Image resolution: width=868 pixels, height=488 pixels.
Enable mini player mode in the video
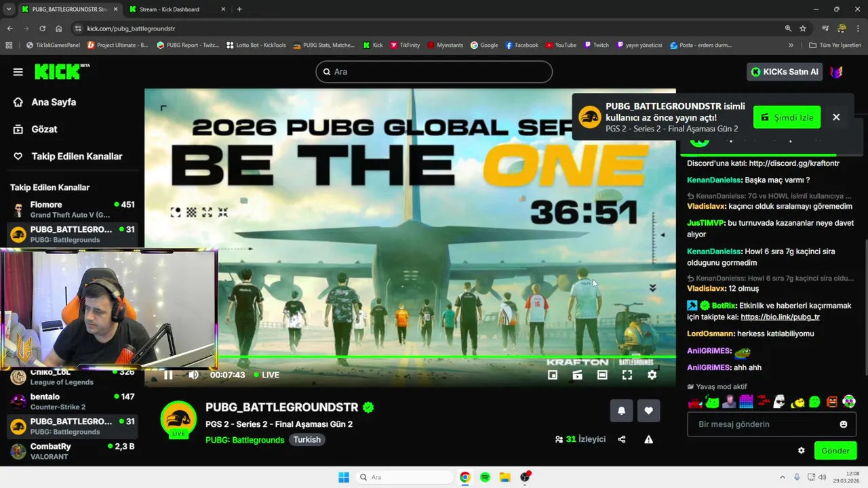(x=553, y=375)
